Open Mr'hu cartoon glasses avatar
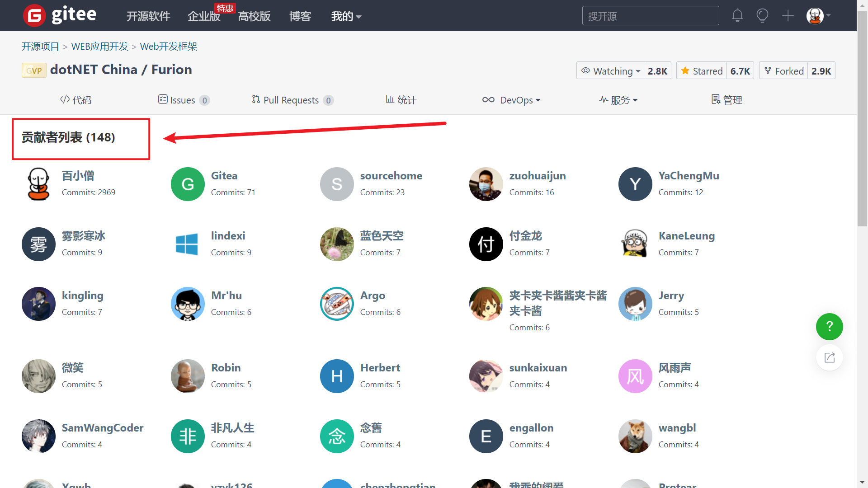This screenshot has height=488, width=868. pyautogui.click(x=188, y=304)
